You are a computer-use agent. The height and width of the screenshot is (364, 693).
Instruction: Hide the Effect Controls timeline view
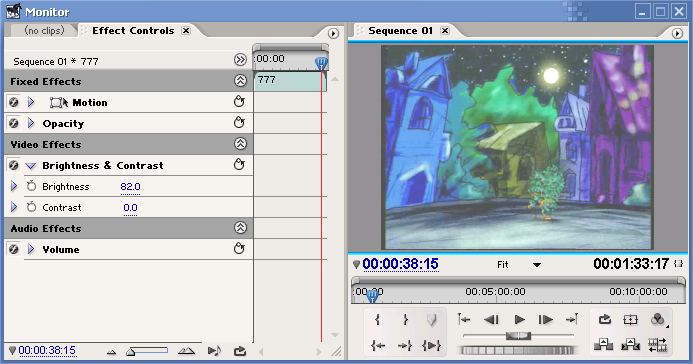(x=240, y=60)
